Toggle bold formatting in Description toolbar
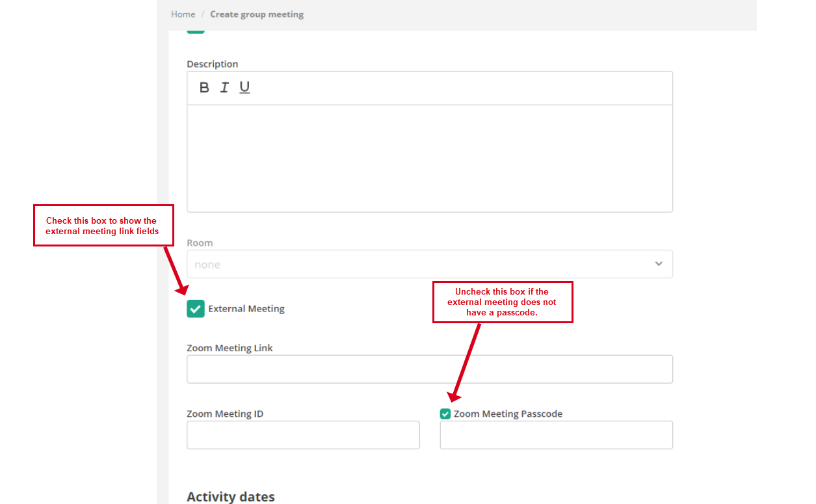 (204, 88)
